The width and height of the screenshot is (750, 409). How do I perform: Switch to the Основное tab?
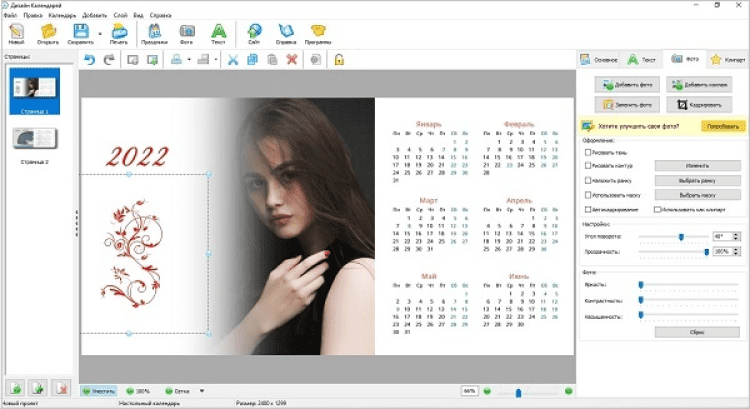point(599,59)
